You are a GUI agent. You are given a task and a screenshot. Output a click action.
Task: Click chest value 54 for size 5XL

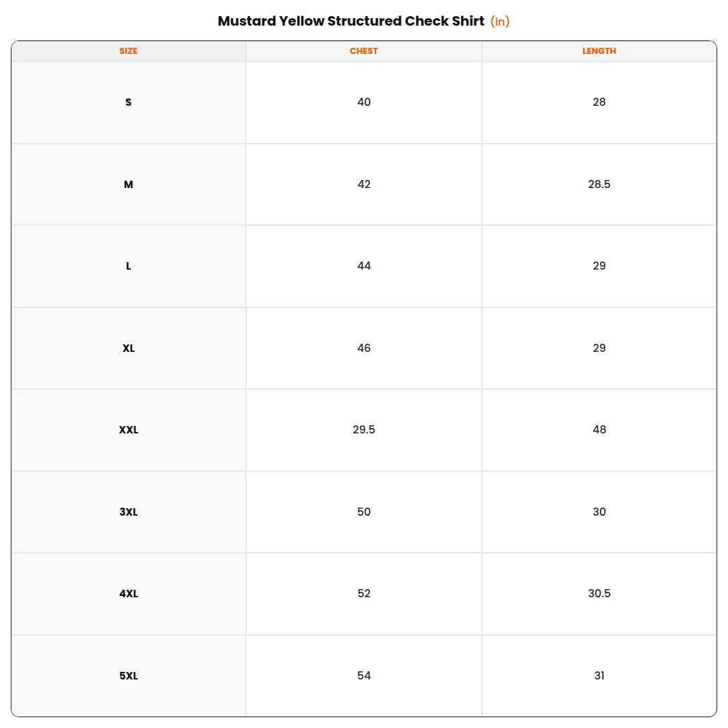[x=363, y=675]
